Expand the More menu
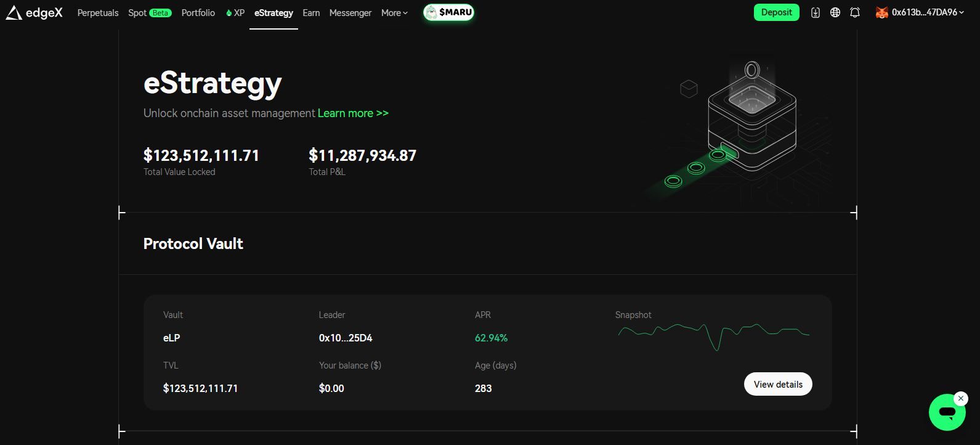Image resolution: width=980 pixels, height=445 pixels. click(394, 12)
